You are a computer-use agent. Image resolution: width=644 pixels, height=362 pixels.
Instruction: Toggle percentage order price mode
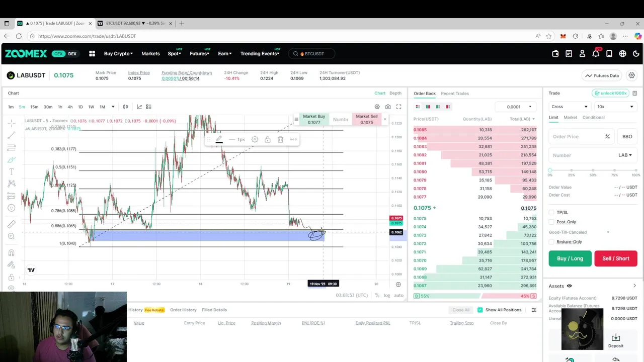pyautogui.click(x=607, y=137)
